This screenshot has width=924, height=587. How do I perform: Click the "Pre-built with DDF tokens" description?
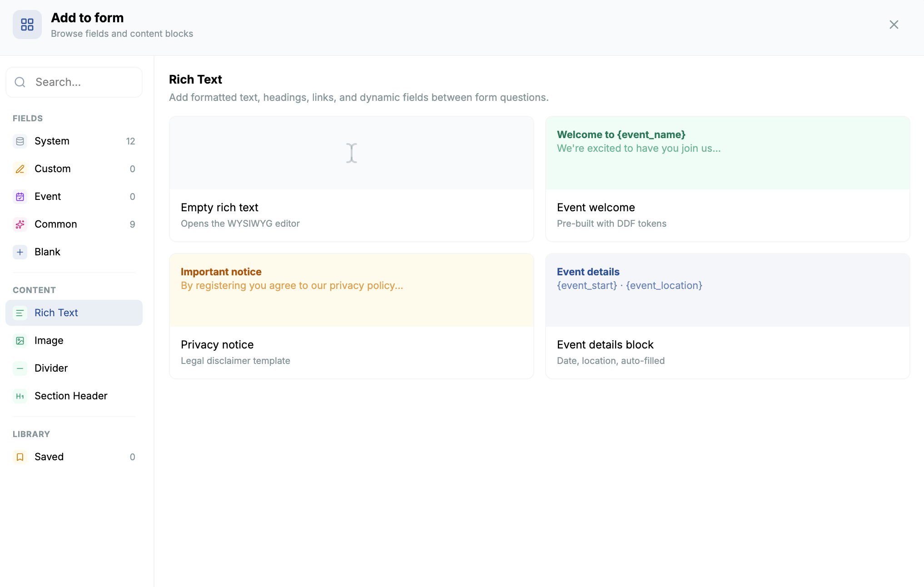[611, 224]
